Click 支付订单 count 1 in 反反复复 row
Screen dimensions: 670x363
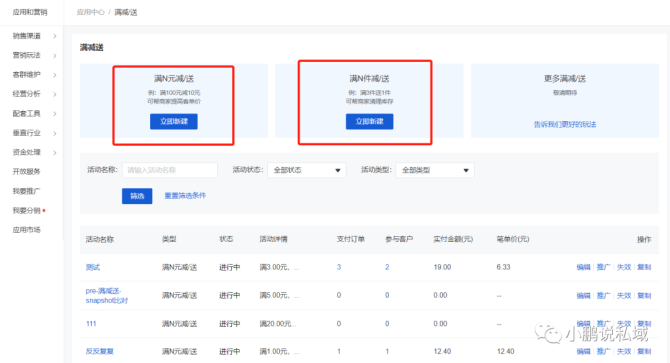339,351
